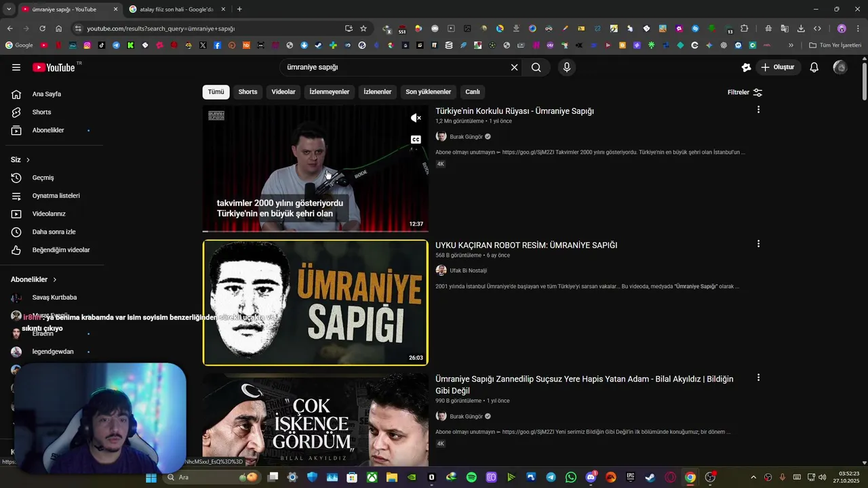Select the Shorts filter chip
Screen dimensions: 868x488
(248, 92)
